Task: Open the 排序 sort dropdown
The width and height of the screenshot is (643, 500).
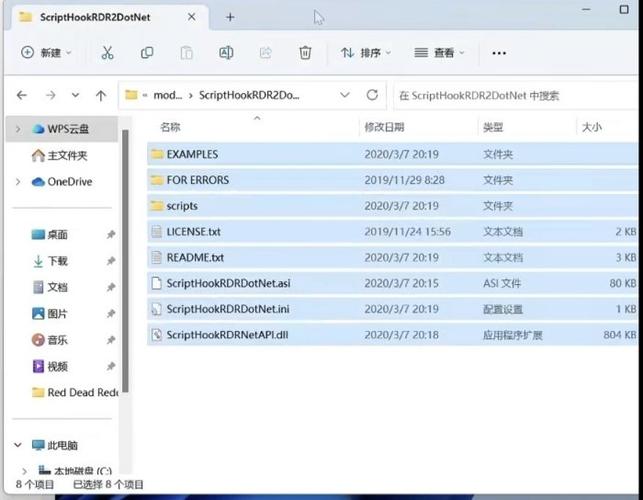Action: pyautogui.click(x=366, y=53)
